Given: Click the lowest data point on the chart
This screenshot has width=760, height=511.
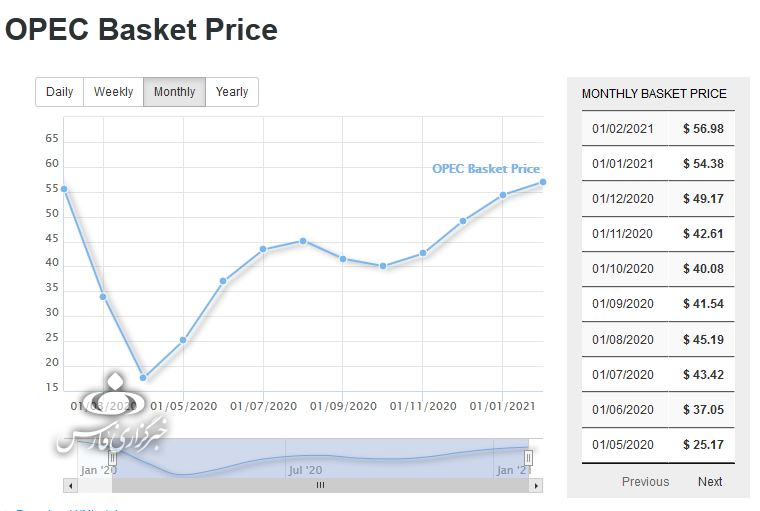Looking at the screenshot, I should [x=143, y=378].
